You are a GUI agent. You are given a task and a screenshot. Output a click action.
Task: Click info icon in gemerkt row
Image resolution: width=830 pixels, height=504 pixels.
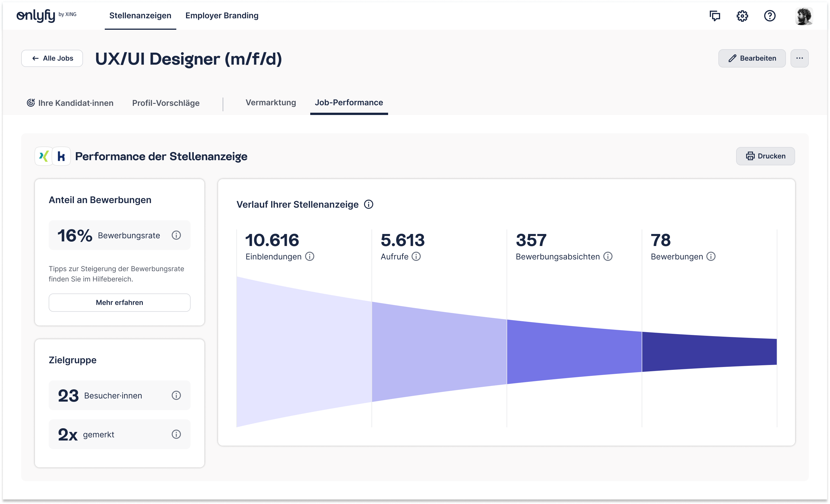tap(176, 434)
